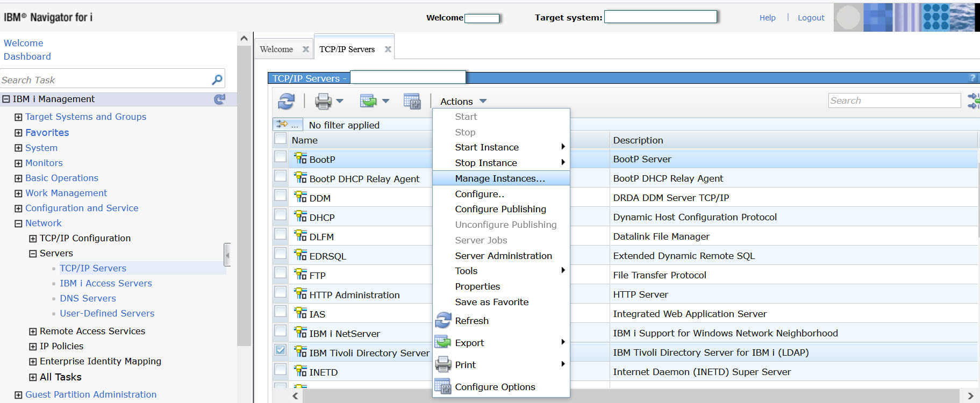Open the DNS Servers link in the sidebar
Image resolution: width=980 pixels, height=403 pixels.
click(88, 298)
